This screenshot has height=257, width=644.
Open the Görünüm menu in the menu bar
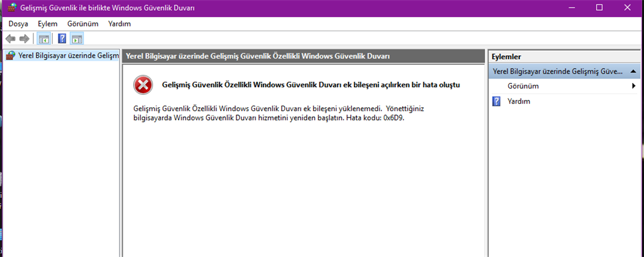click(83, 24)
